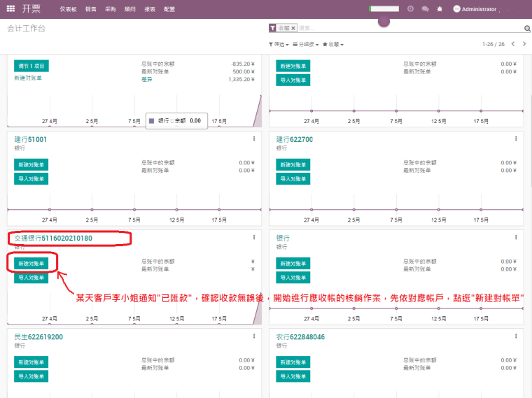The height and width of the screenshot is (398, 532).
Task: Click the 开票 app title
Action: pos(31,9)
